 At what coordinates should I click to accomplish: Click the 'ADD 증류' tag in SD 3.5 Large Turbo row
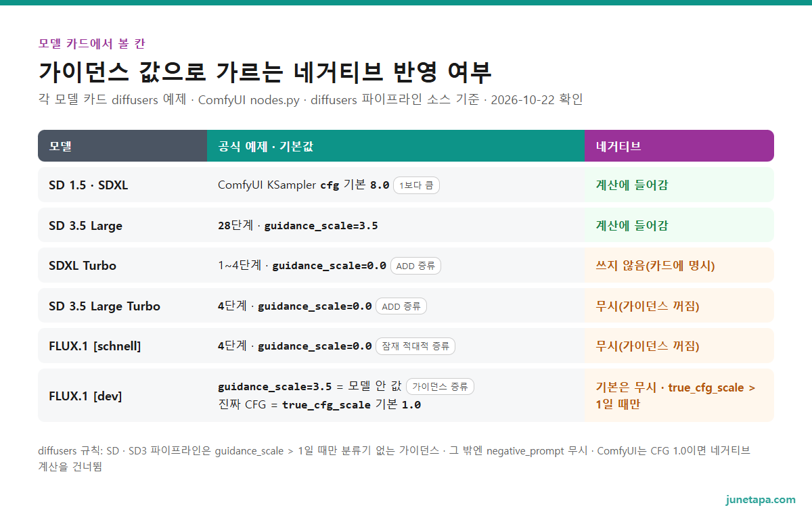tap(401, 306)
